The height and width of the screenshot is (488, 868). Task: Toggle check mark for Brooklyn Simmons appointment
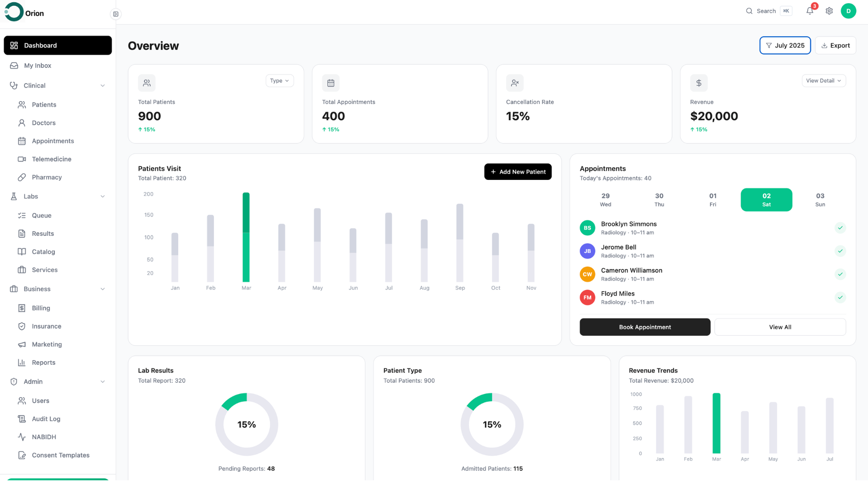point(840,228)
